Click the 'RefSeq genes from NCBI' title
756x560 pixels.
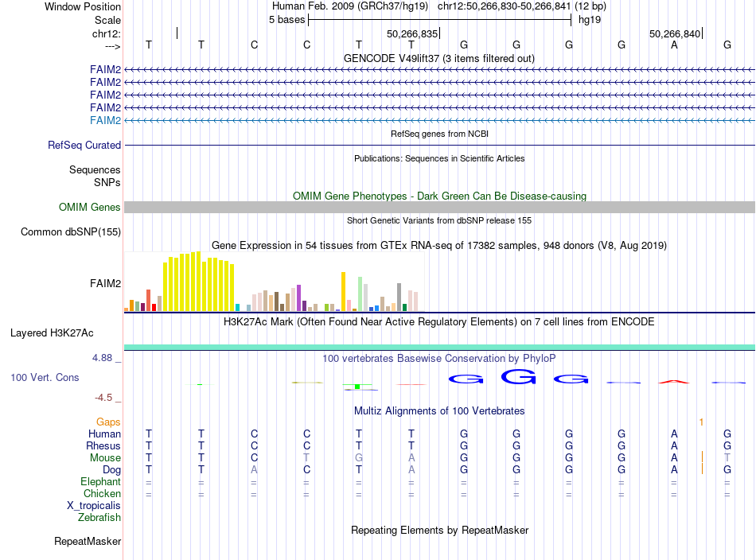[439, 134]
